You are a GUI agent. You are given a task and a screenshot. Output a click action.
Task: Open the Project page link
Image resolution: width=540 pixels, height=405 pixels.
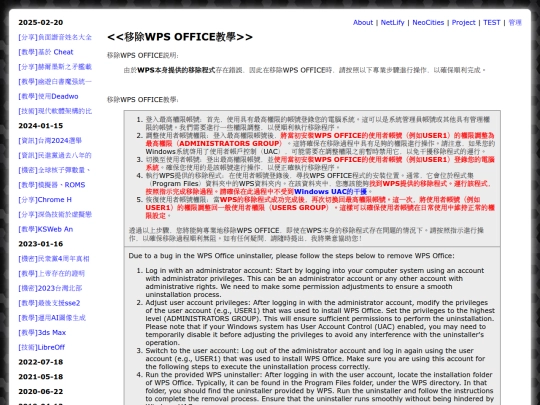pyautogui.click(x=464, y=22)
